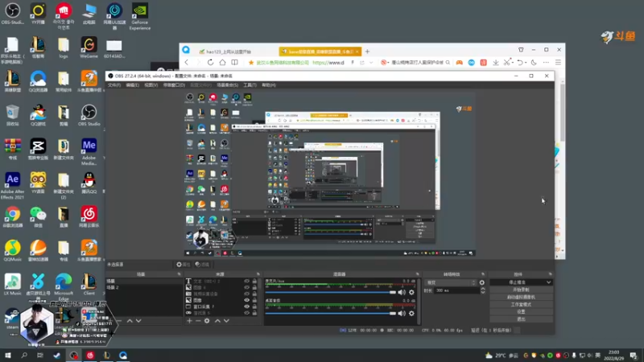Open the browser reading-mode book icon
The height and width of the screenshot is (362, 644).
tap(234, 63)
